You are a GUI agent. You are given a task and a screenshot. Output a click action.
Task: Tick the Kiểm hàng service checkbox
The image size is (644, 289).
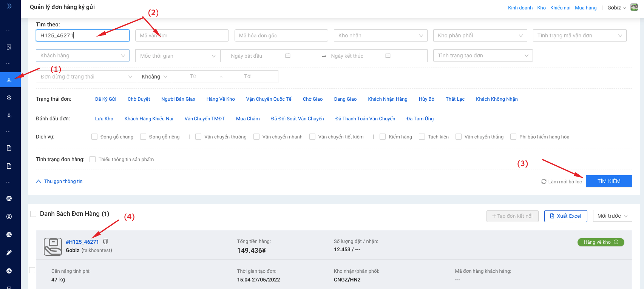(x=383, y=137)
